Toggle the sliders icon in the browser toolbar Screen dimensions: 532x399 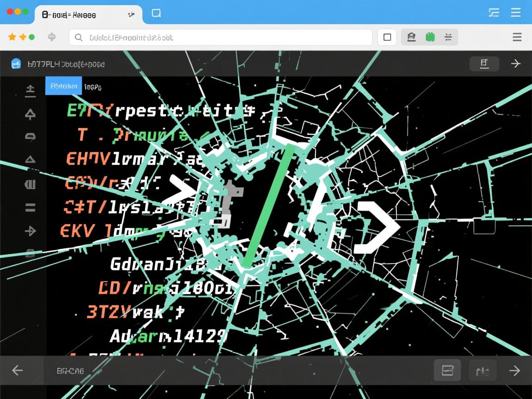[x=447, y=37]
